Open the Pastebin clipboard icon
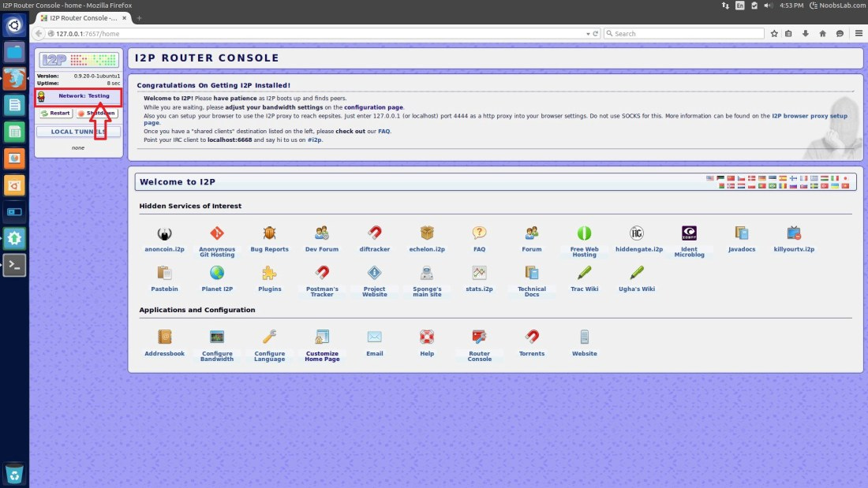 (164, 274)
